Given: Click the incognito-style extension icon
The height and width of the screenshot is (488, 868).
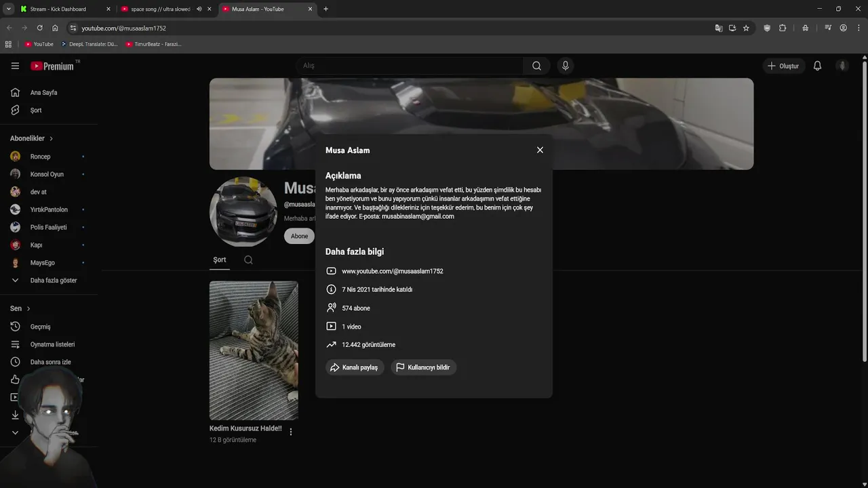Looking at the screenshot, I should (x=805, y=28).
